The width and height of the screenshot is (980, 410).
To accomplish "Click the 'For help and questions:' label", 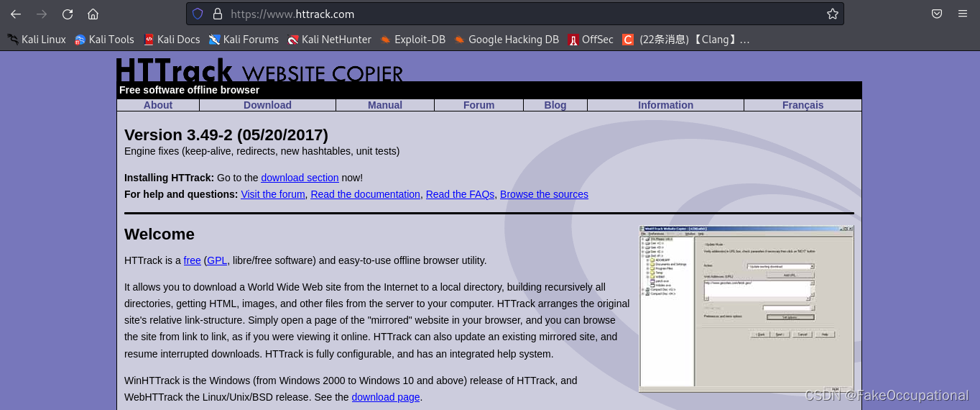I will (181, 194).
